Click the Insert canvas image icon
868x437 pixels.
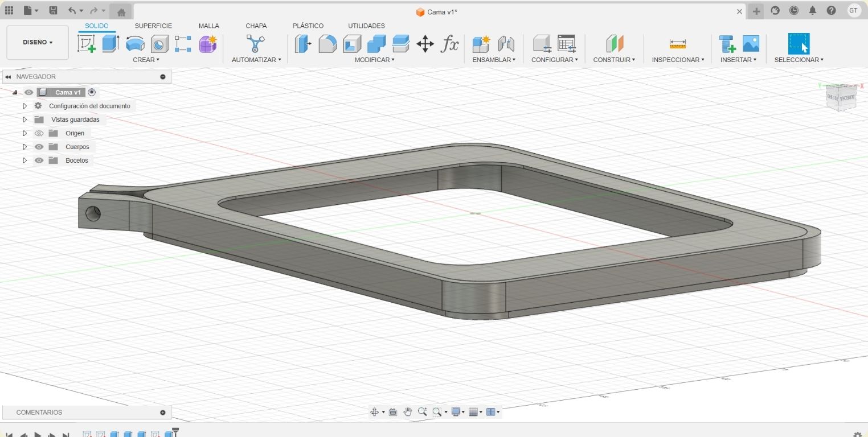(751, 44)
